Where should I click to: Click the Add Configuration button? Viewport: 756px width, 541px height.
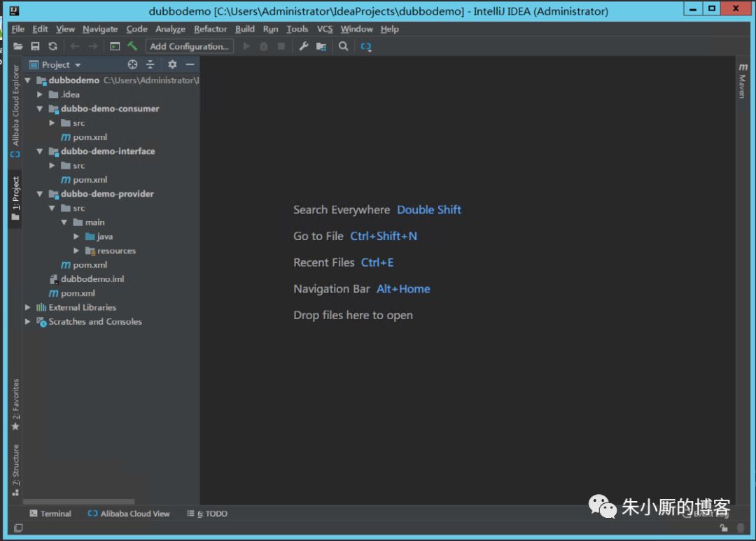[x=189, y=46]
